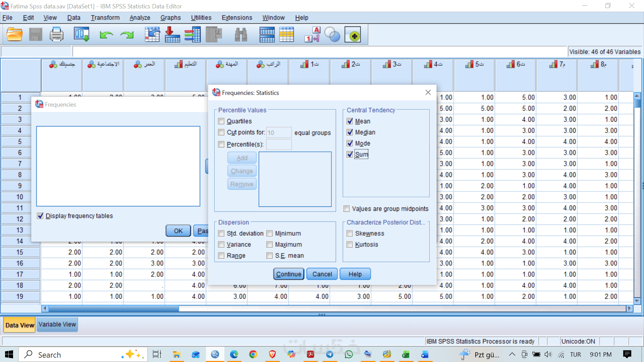The height and width of the screenshot is (362, 644).
Task: Open the Analyze menu
Action: coord(140,18)
